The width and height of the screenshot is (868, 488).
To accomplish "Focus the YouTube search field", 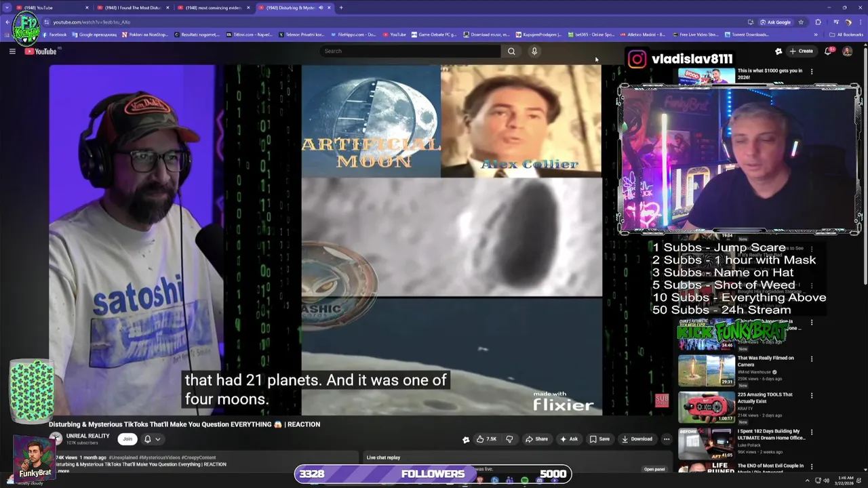I will tap(410, 51).
